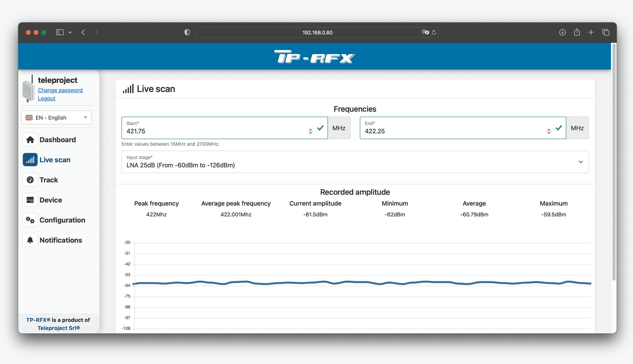Click the -20 axis label on chart
Image resolution: width=633 pixels, height=364 pixels.
pyautogui.click(x=127, y=242)
